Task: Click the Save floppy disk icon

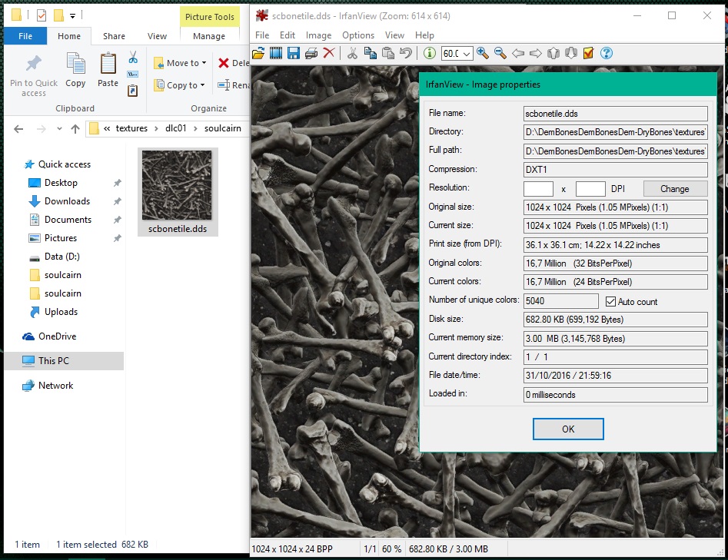Action: pyautogui.click(x=294, y=53)
